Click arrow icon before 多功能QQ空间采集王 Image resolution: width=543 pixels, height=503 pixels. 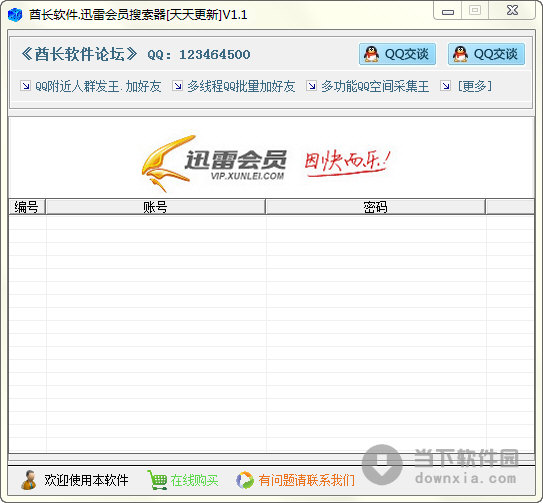tap(311, 86)
